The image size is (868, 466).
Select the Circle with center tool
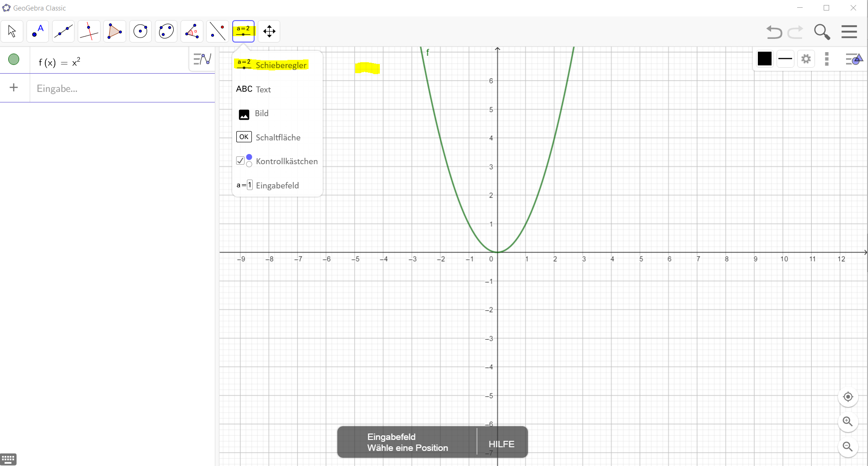pyautogui.click(x=140, y=32)
